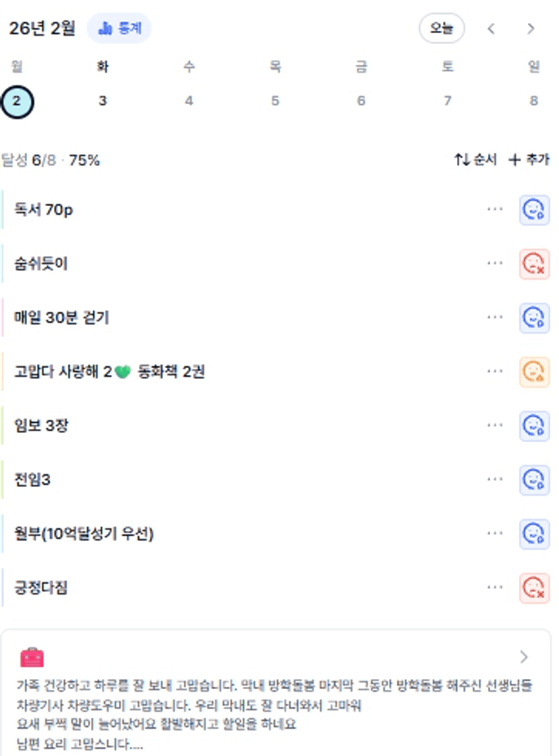Viewport: 559px width, 756px height.
Task: Toggle completion status for 독서 70p
Action: tap(534, 210)
